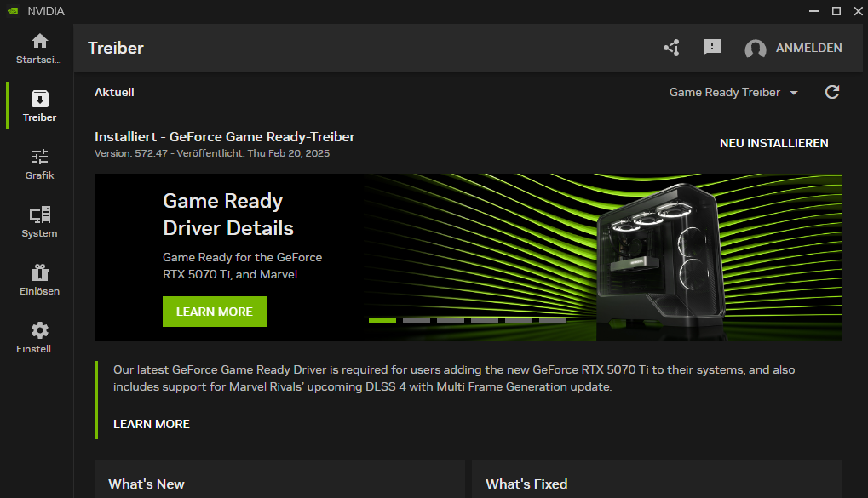Click the NVIDIA logo in title bar
Screen dimensions: 868x498
(14, 11)
